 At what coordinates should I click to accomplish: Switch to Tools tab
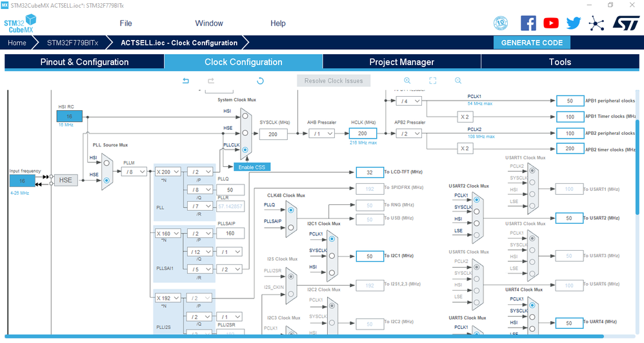point(560,62)
